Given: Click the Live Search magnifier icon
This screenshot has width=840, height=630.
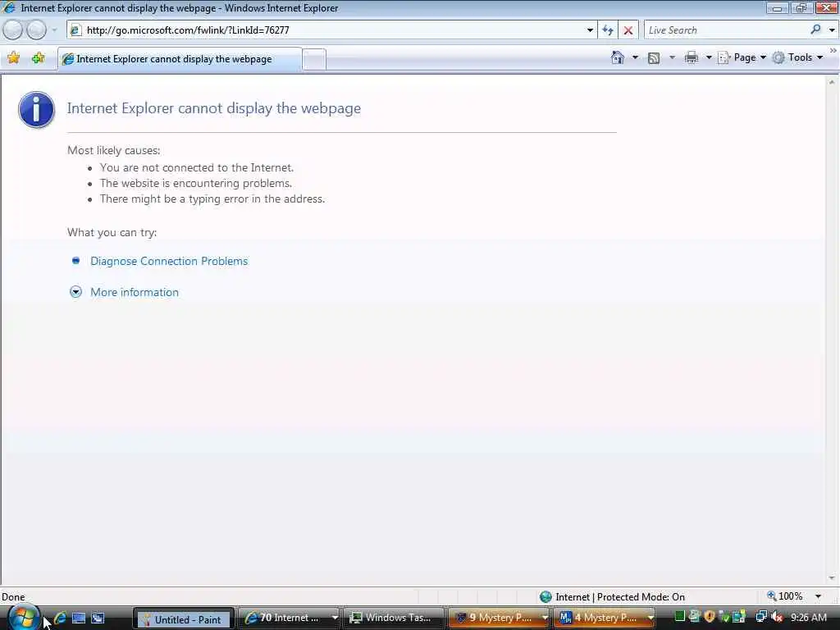Looking at the screenshot, I should tap(815, 30).
